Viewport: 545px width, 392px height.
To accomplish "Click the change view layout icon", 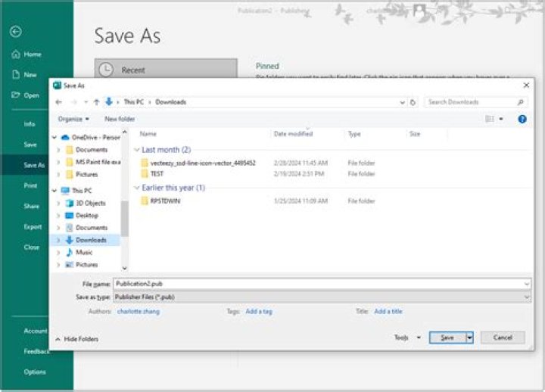I will 490,120.
